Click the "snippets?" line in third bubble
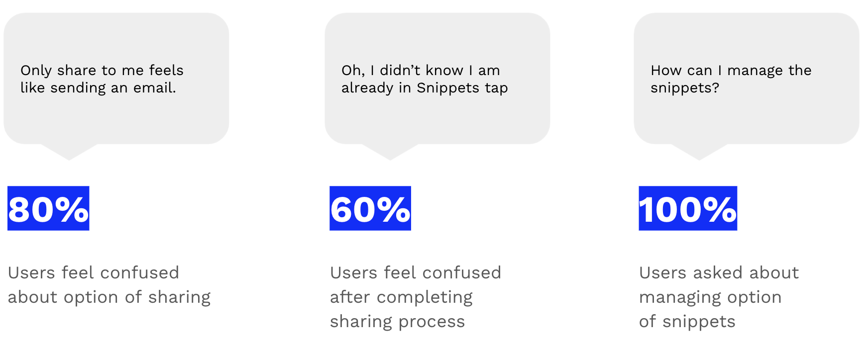Screen dimensions: 868x348 pos(685,88)
